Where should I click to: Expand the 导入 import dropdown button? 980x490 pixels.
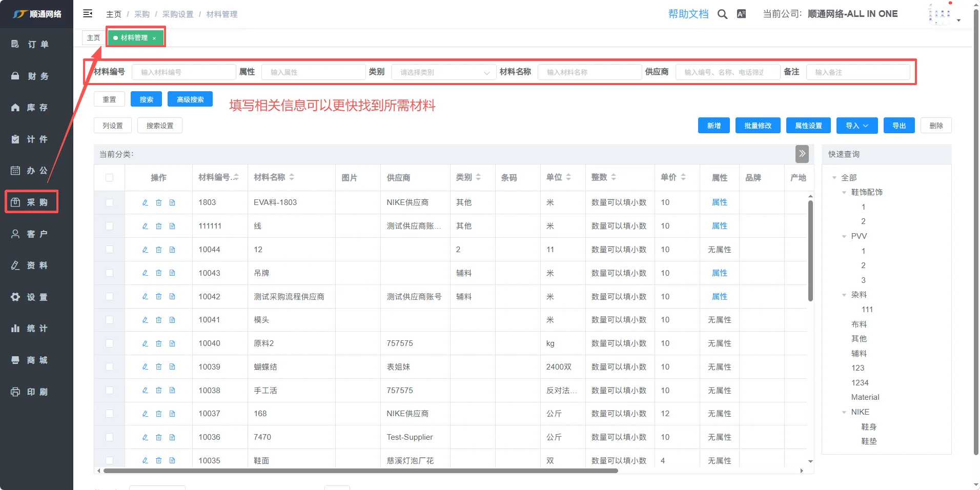click(856, 126)
